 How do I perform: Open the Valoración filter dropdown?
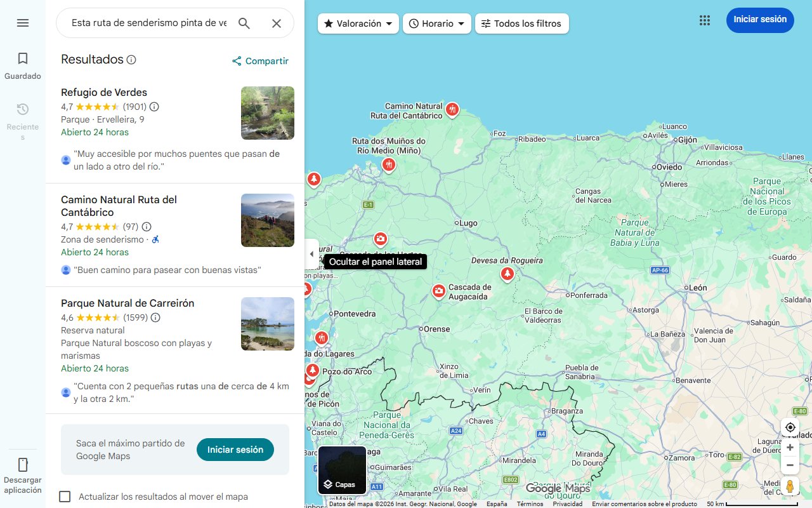358,23
